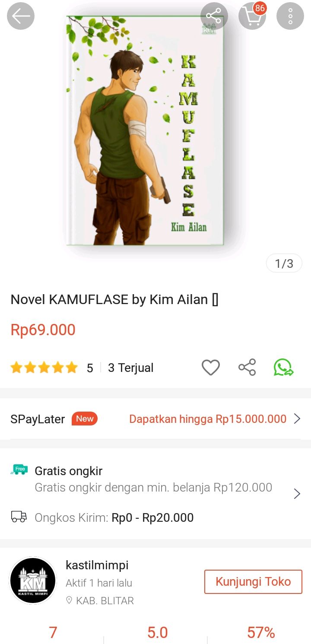The image size is (311, 644).
Task: Tap the SPayLater New badge
Action: coord(85,419)
